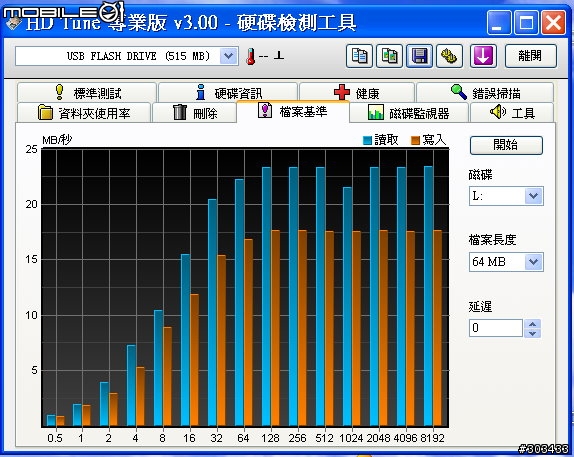
Task: Increase the 延遲 value with up arrow
Action: (x=533, y=324)
